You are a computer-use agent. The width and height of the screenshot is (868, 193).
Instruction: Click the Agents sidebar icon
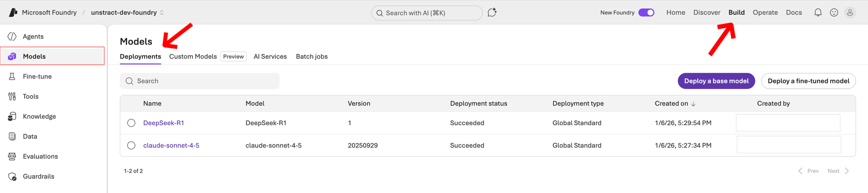click(x=12, y=37)
